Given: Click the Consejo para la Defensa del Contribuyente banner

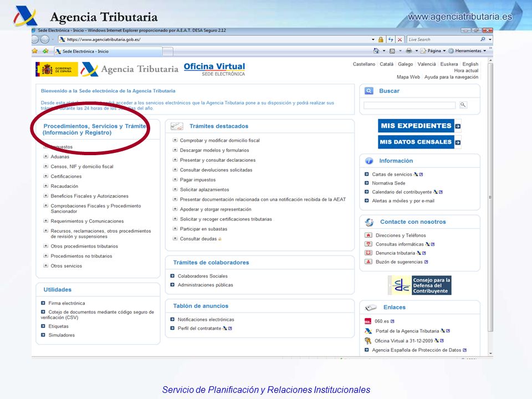Looking at the screenshot, I should (x=420, y=285).
